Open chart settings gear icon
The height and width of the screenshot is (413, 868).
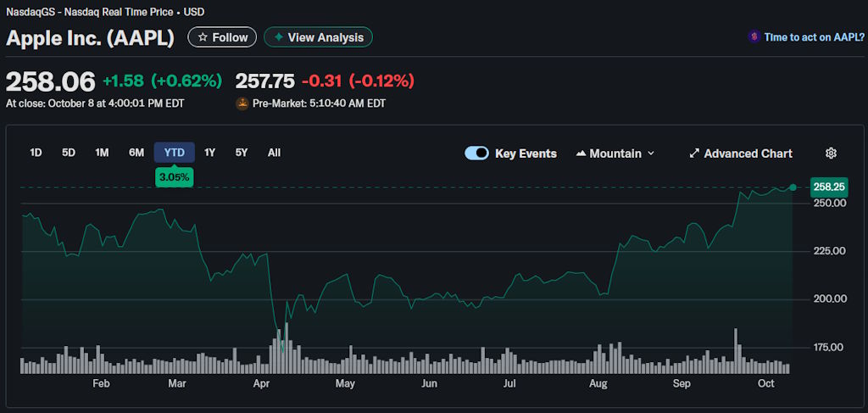[x=831, y=153]
